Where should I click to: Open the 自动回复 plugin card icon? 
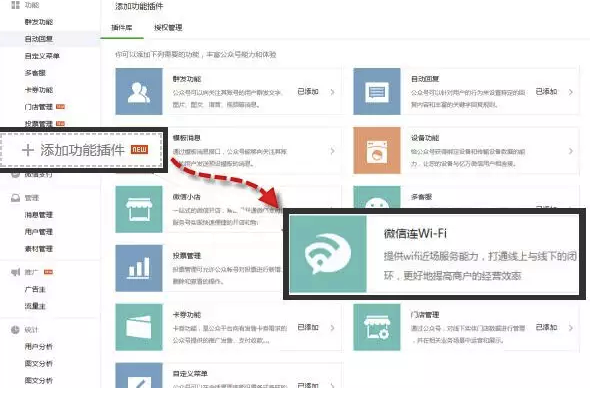tap(377, 91)
